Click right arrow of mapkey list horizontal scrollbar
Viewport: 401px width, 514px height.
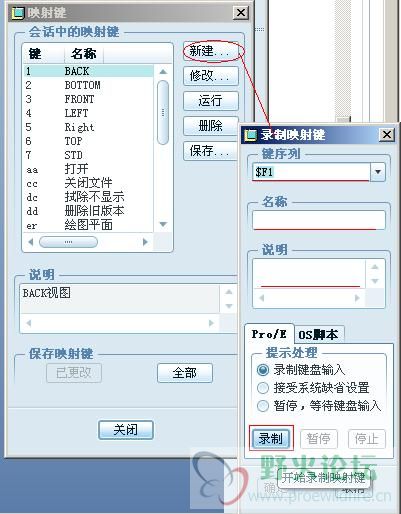pos(145,242)
